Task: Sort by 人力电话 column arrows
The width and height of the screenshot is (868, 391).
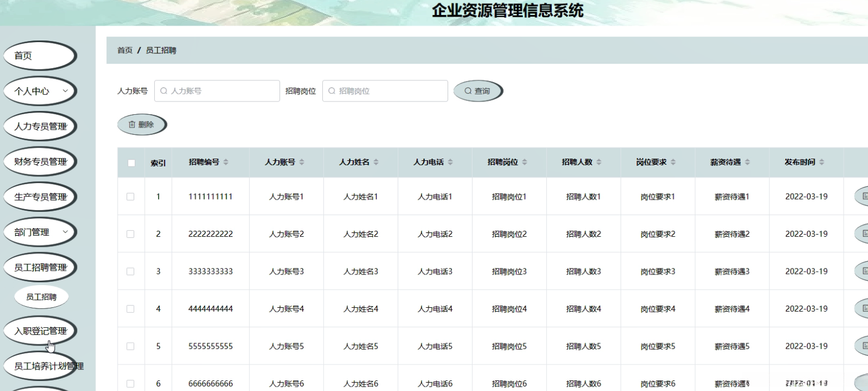Action: coord(450,163)
